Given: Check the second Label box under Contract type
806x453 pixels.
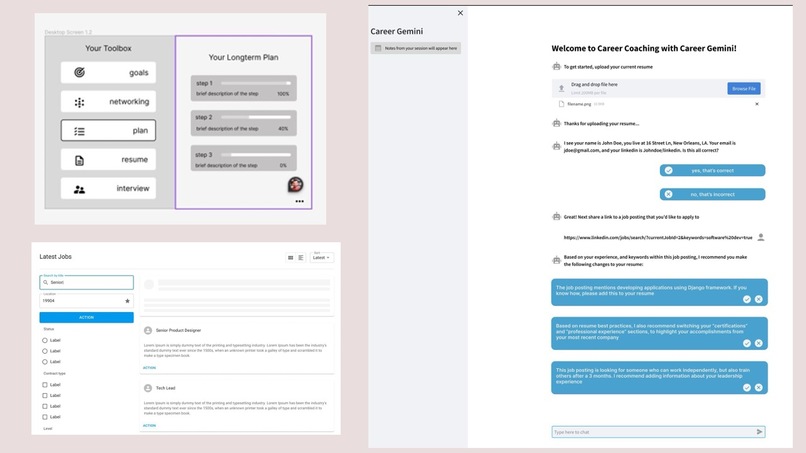Looking at the screenshot, I should pyautogui.click(x=45, y=395).
